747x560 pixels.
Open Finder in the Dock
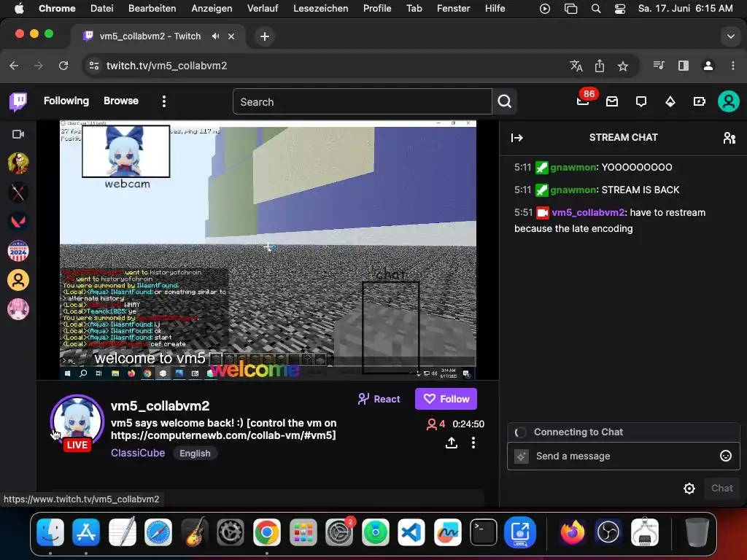(x=50, y=532)
